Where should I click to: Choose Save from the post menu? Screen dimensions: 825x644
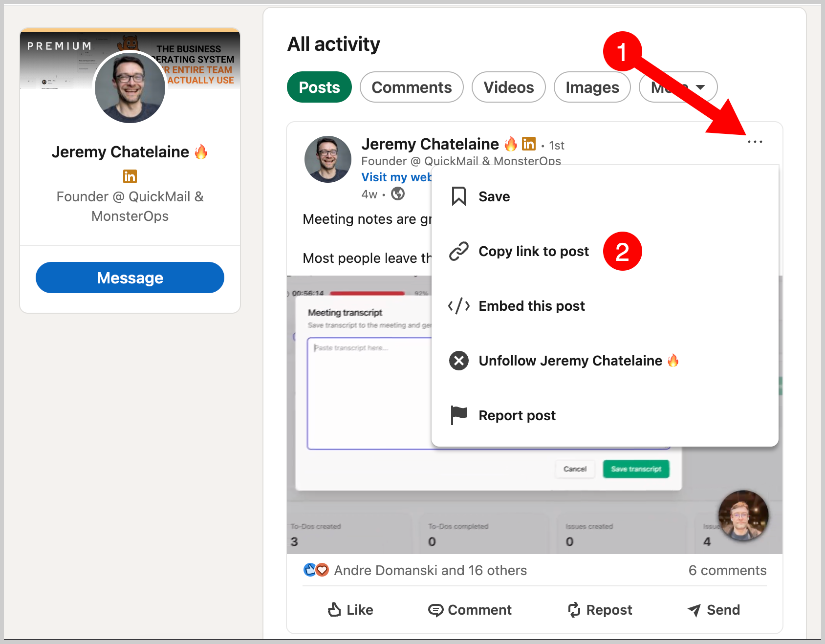[x=605, y=196]
